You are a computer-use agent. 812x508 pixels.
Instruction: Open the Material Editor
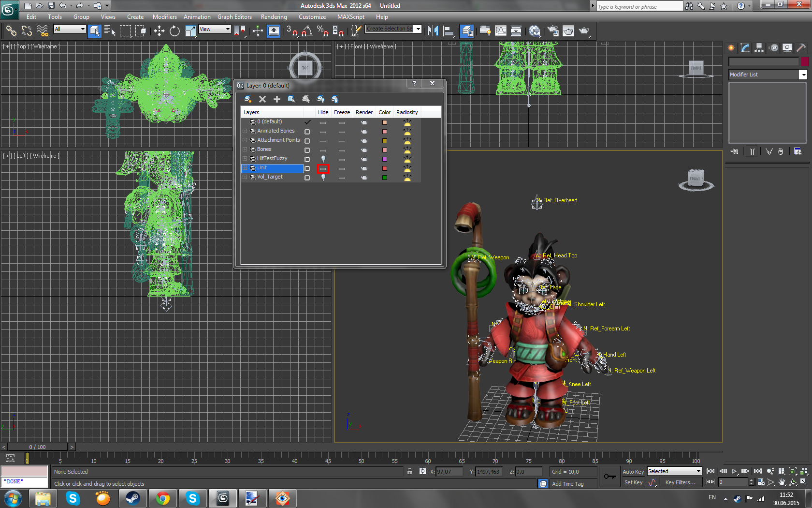(535, 31)
